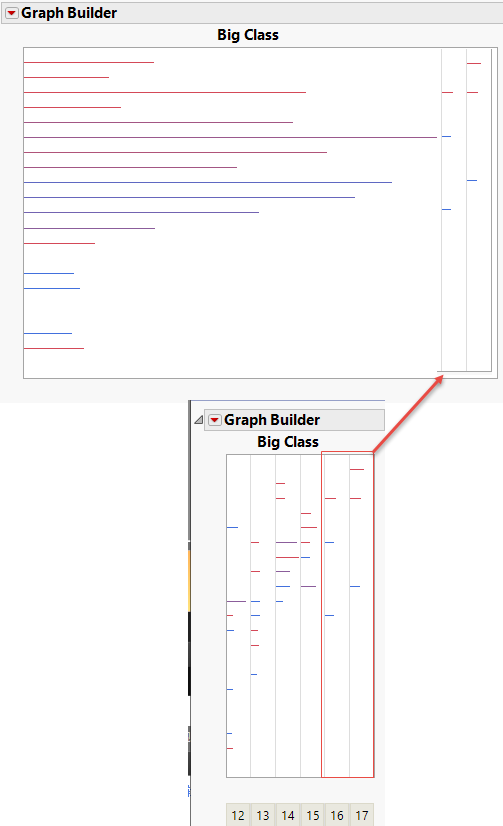
Task: Open the upper Graph Builder red triangle menu
Action: point(12,13)
